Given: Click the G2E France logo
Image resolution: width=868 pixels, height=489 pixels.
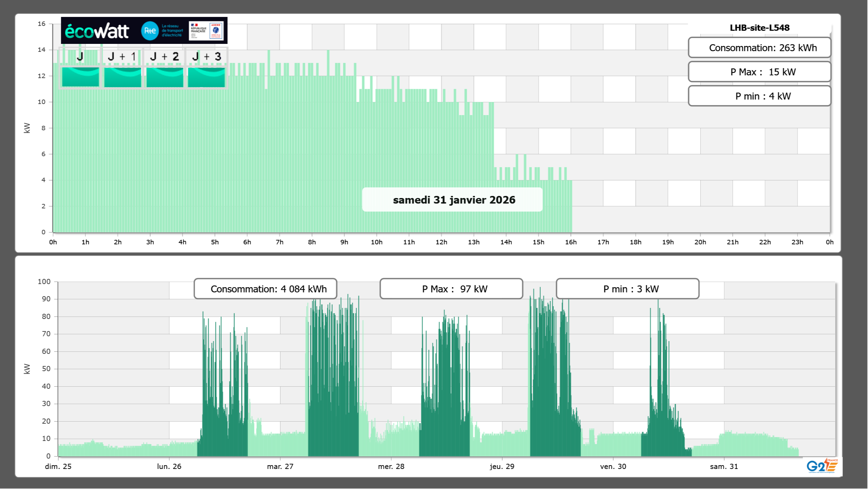Looking at the screenshot, I should (822, 466).
